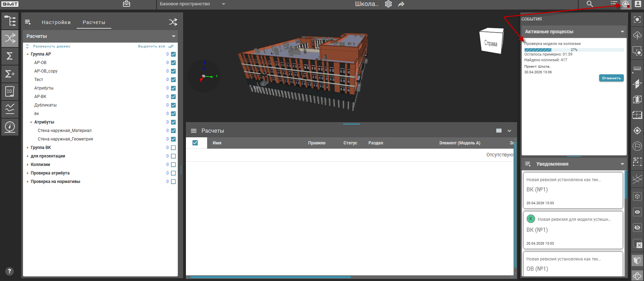The height and width of the screenshot is (281, 644).
Task: Switch to the Настройки tab
Action: point(56,22)
